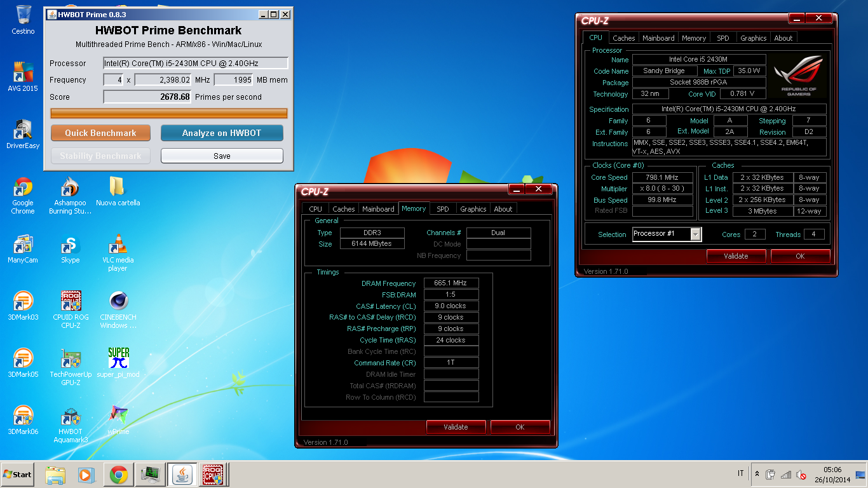Select the Skype desktop icon
The height and width of the screenshot is (488, 868).
pyautogui.click(x=70, y=248)
